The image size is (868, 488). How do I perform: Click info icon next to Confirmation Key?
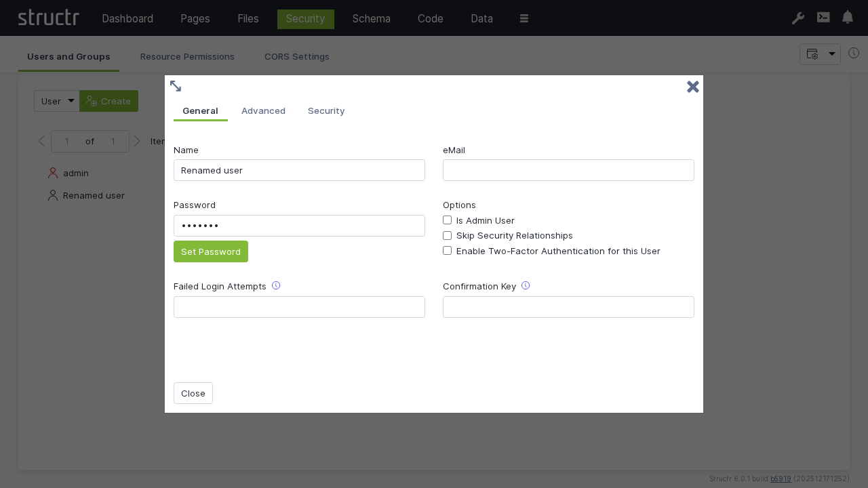[526, 285]
